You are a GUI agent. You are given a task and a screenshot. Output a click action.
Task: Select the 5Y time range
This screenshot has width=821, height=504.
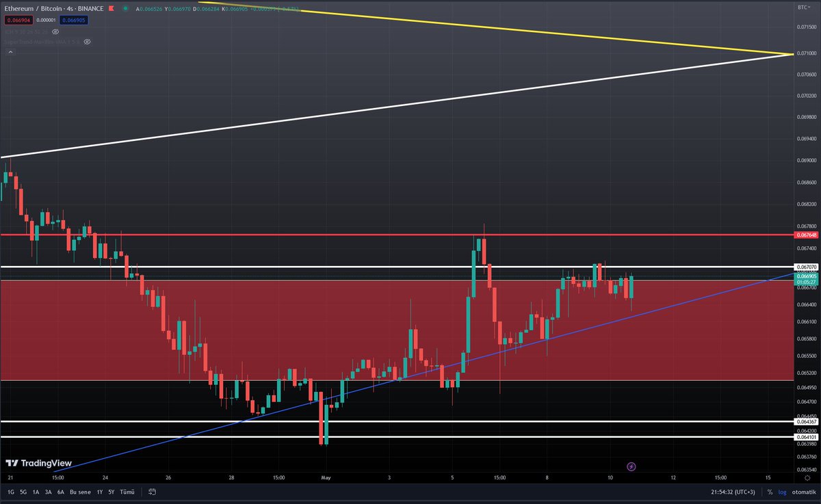point(112,492)
